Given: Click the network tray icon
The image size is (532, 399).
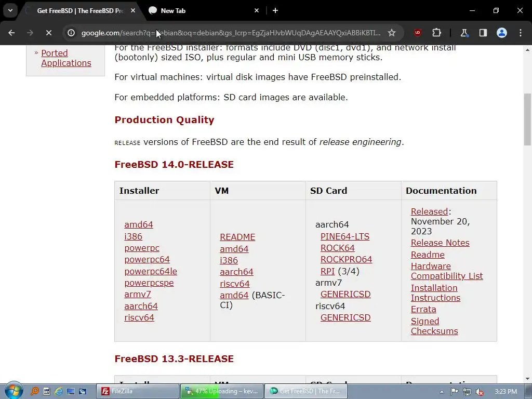Looking at the screenshot, I should point(467,392).
